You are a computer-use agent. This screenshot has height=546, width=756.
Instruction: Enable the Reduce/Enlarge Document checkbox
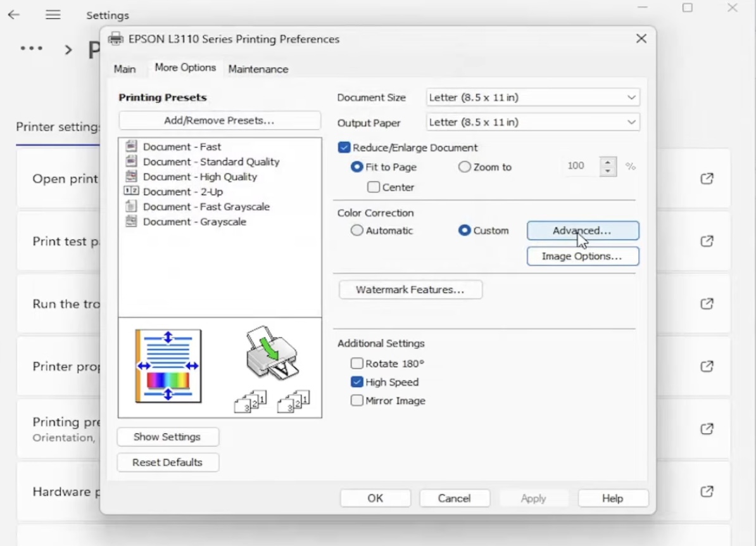[344, 148]
